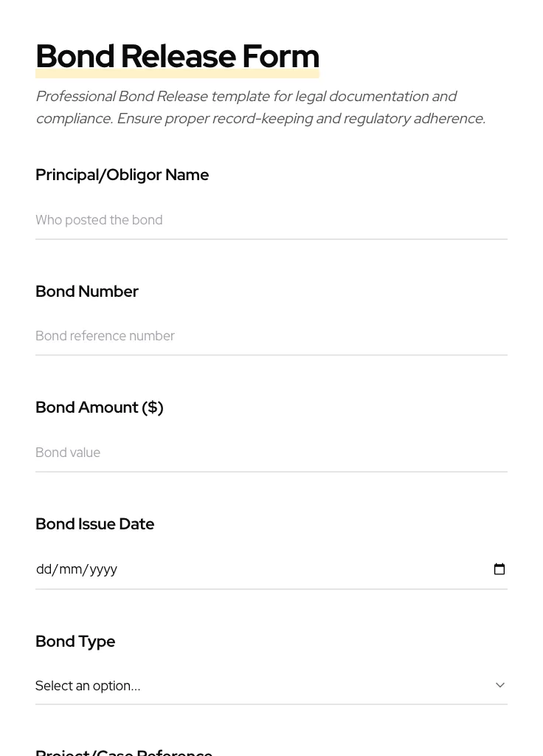Click the partially visible 'Project/Case Reference' label
Viewport: 543px width, 756px height.
point(124,752)
